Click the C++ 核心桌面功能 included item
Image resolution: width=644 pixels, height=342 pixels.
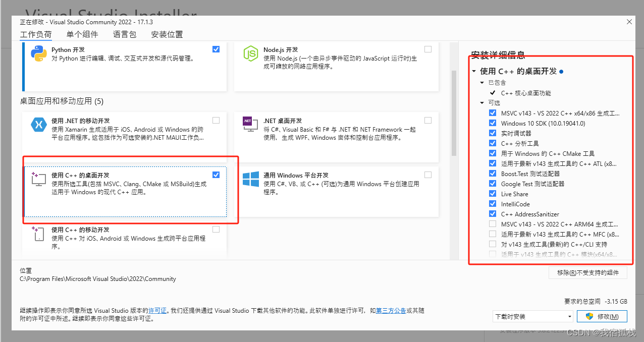pos(526,93)
